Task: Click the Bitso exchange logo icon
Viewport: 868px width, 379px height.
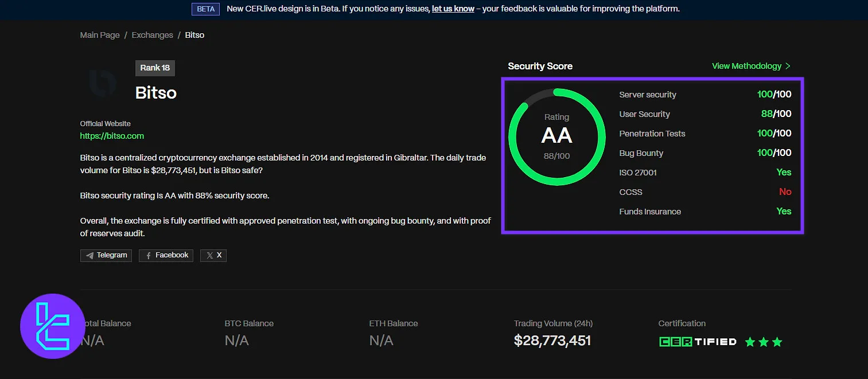Action: (x=103, y=84)
